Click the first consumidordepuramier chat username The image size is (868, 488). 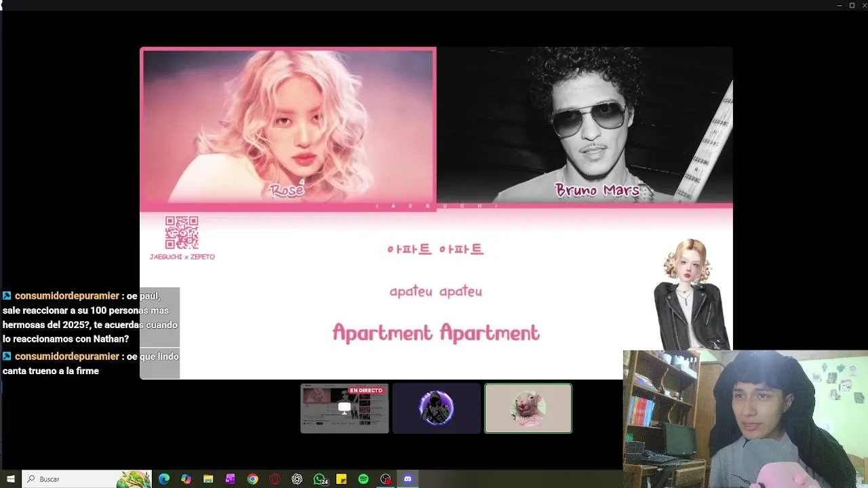67,296
